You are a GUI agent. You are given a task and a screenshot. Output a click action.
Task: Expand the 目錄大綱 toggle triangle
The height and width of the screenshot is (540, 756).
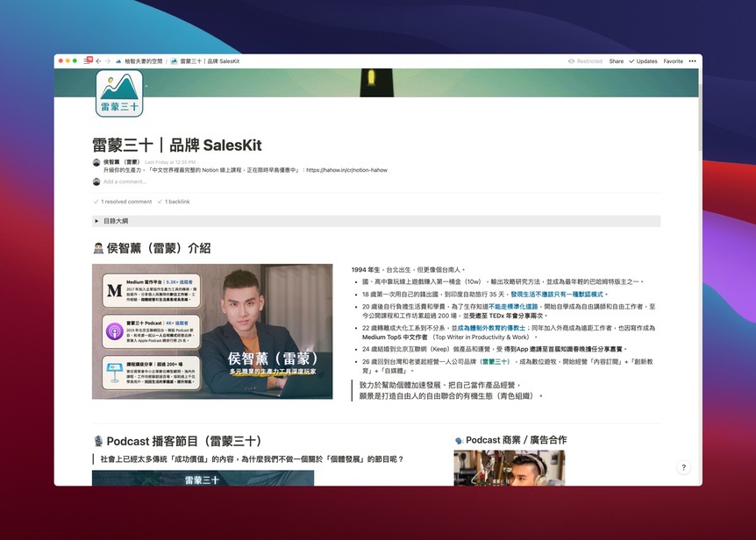click(96, 221)
